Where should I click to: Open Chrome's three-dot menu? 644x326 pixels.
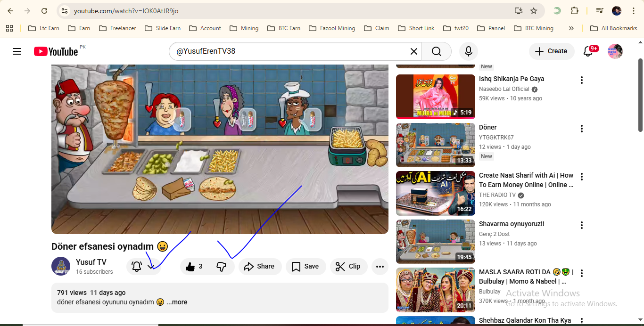click(634, 11)
